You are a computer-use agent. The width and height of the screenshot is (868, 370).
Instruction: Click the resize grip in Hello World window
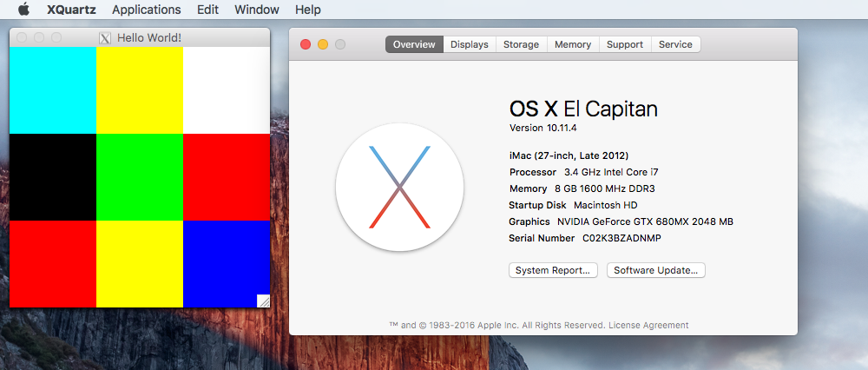[x=264, y=301]
